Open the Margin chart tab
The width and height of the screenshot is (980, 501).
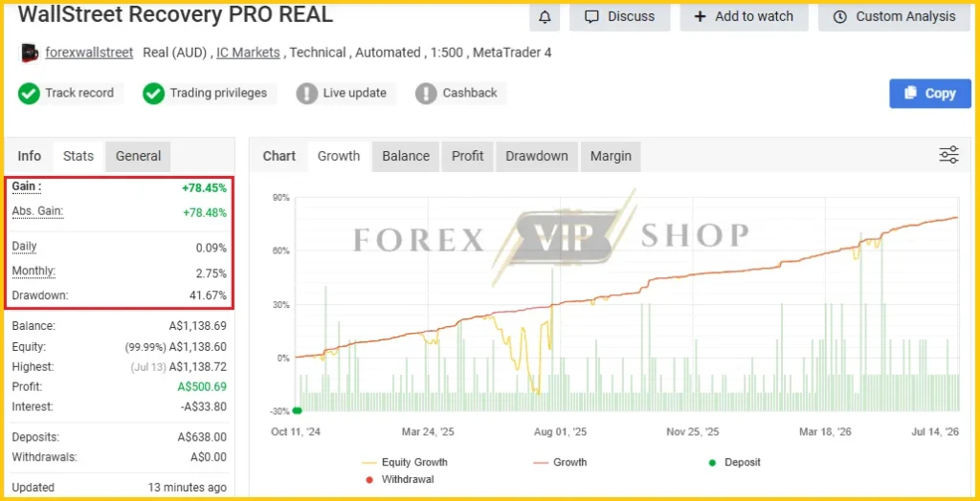pyautogui.click(x=611, y=156)
